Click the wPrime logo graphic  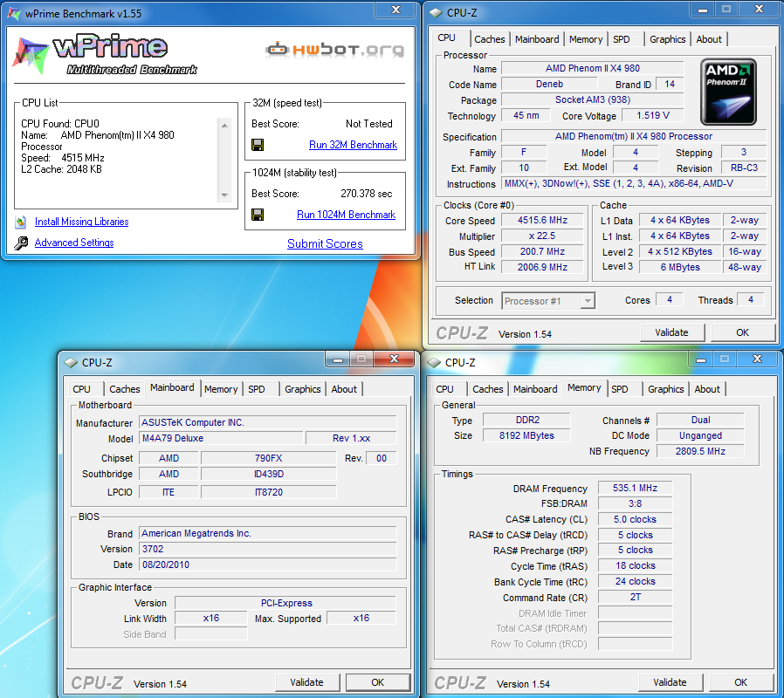pyautogui.click(x=104, y=54)
